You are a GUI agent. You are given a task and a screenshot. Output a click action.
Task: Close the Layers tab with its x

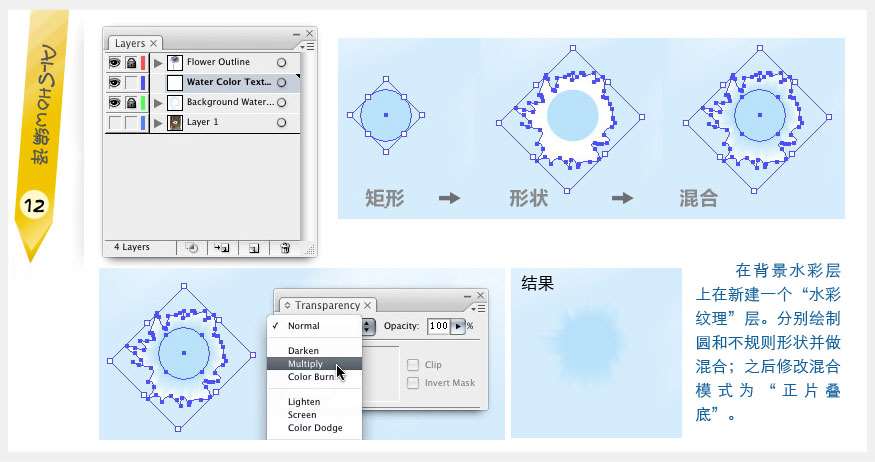153,44
